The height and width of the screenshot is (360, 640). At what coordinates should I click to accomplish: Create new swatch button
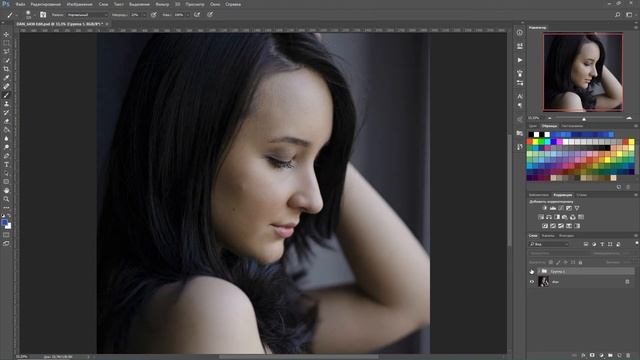click(x=619, y=187)
